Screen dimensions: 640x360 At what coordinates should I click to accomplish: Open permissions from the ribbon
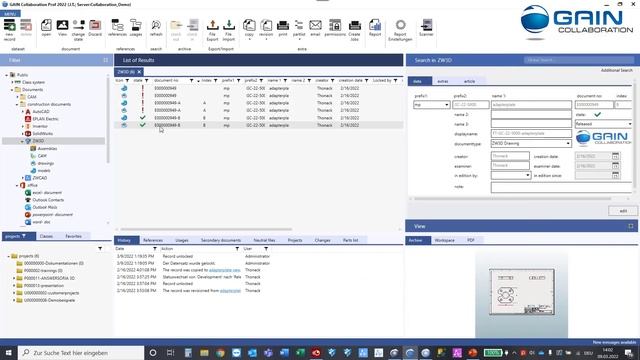coord(335,28)
